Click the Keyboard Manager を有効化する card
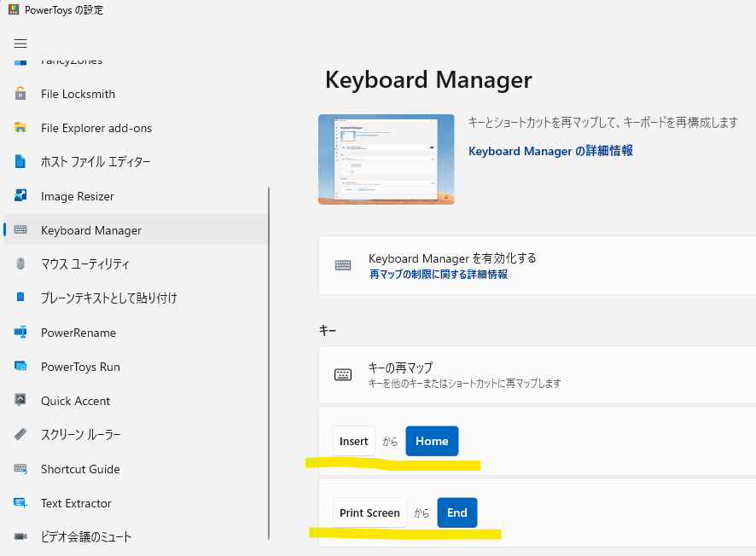The height and width of the screenshot is (556, 756). 537,265
